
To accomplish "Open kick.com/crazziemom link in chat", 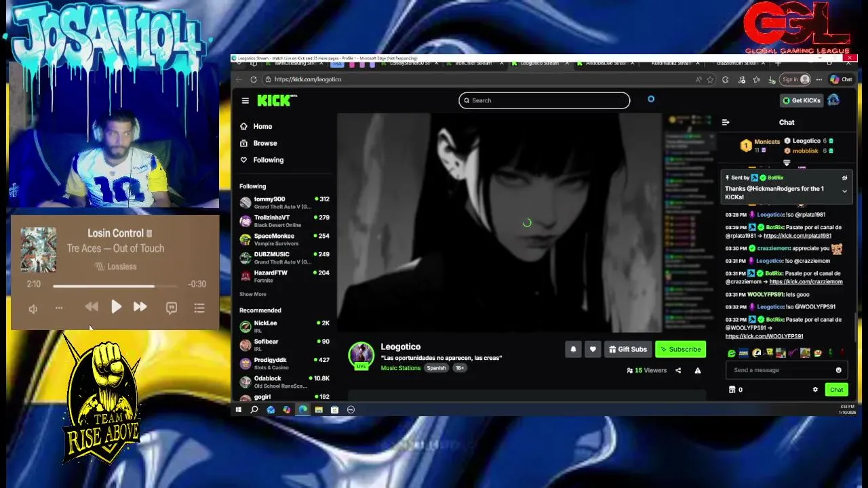I will pos(806,282).
